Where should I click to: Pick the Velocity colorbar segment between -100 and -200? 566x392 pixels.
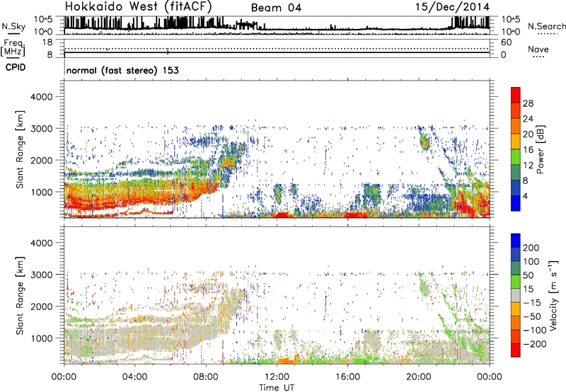point(516,336)
